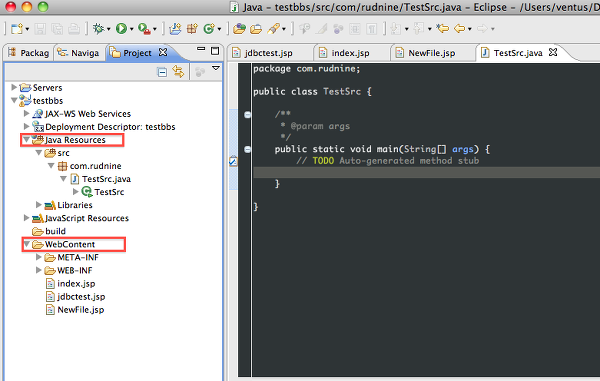Collapse the com.rudnine package node
This screenshot has height=381, width=600.
point(51,166)
